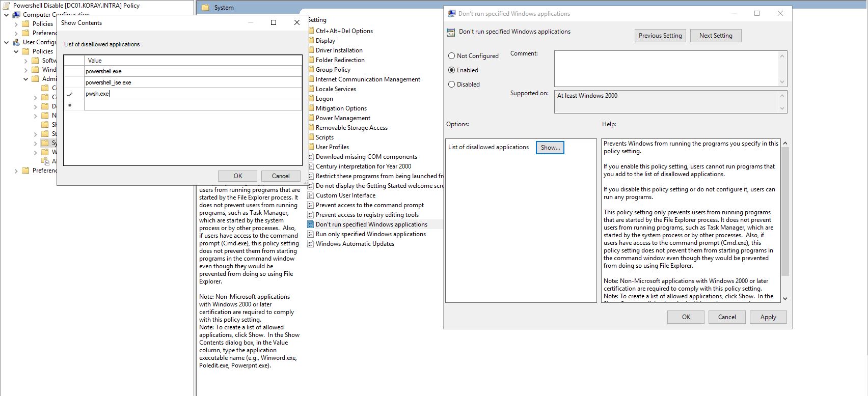Screen dimensions: 868x396
Task: Open the Custom User Interface setting
Action: tap(345, 195)
